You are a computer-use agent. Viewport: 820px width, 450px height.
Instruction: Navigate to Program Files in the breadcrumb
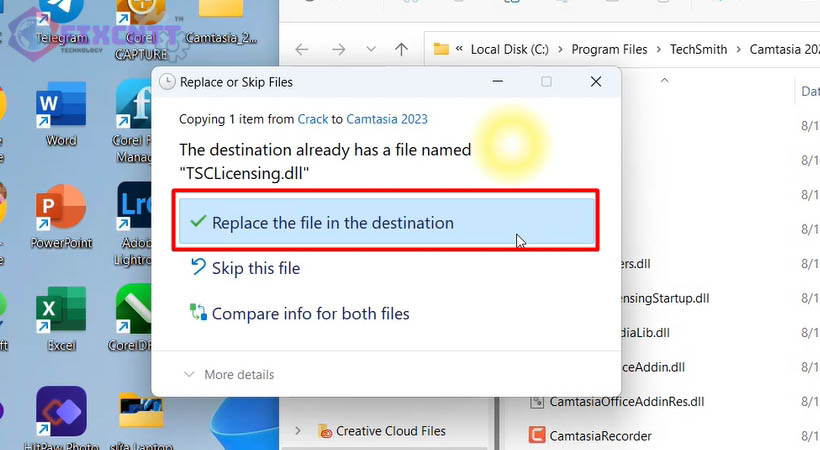point(609,49)
